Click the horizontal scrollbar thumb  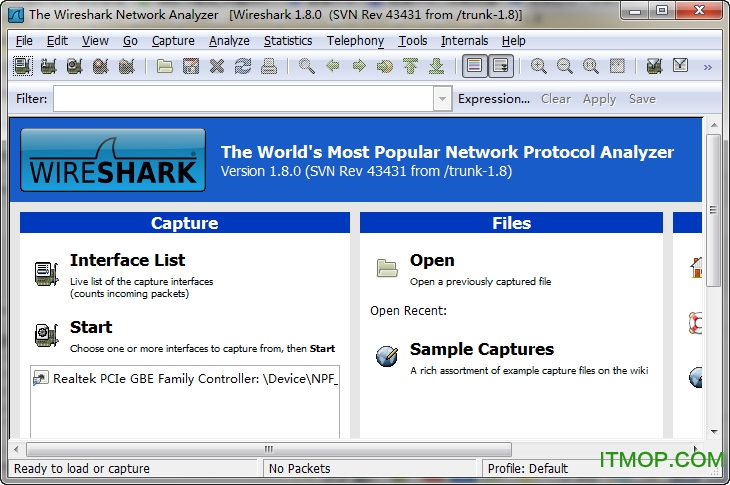pos(267,449)
